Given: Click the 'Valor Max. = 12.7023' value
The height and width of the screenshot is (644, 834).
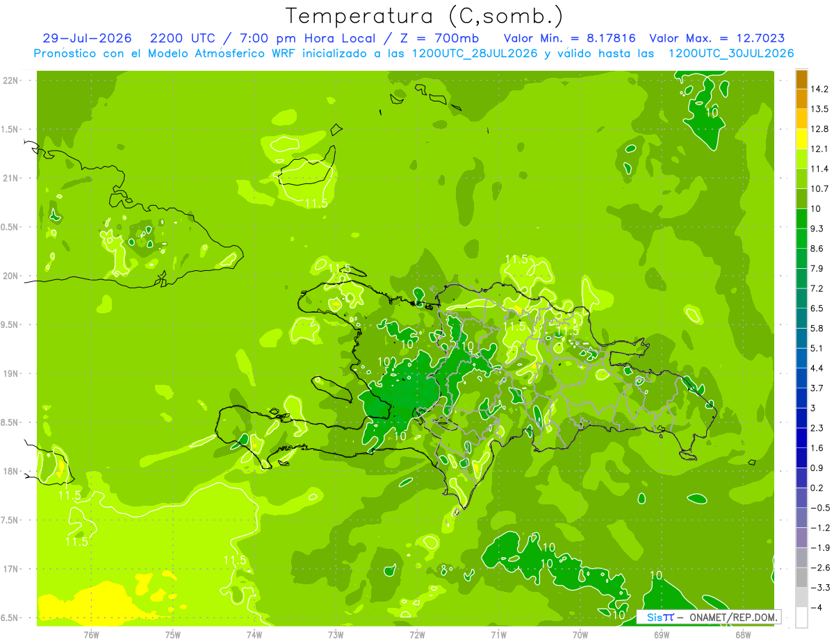Looking at the screenshot, I should pyautogui.click(x=717, y=38).
